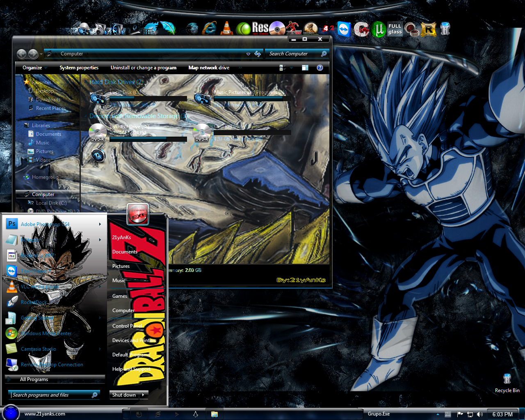Expand Notepad jump list arrow
Screen dimensions: 525x420
click(100, 240)
